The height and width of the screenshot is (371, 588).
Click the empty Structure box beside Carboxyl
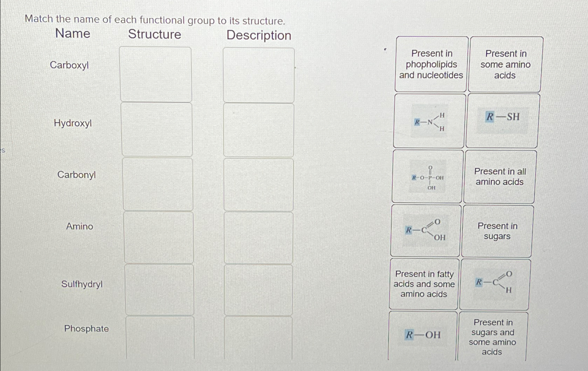pyautogui.click(x=157, y=74)
